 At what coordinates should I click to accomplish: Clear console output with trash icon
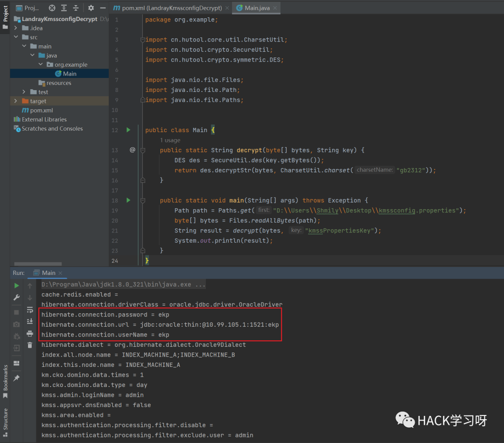(30, 345)
